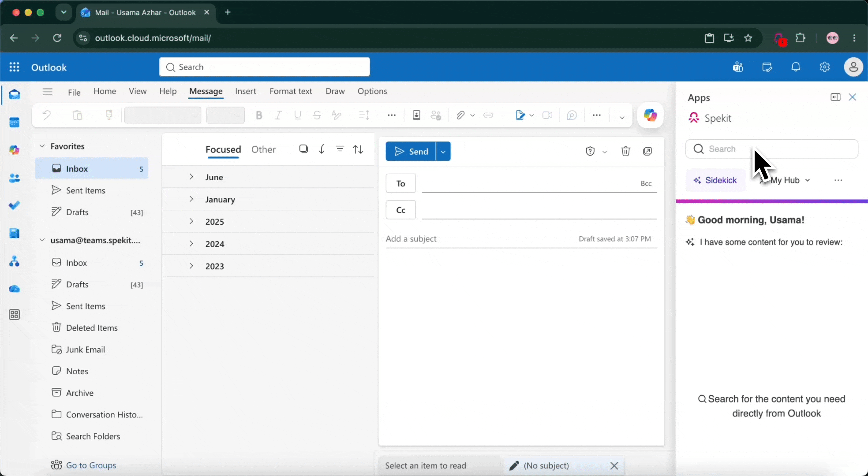Open Copilot in the left app rail
This screenshot has width=868, height=476.
click(x=15, y=150)
